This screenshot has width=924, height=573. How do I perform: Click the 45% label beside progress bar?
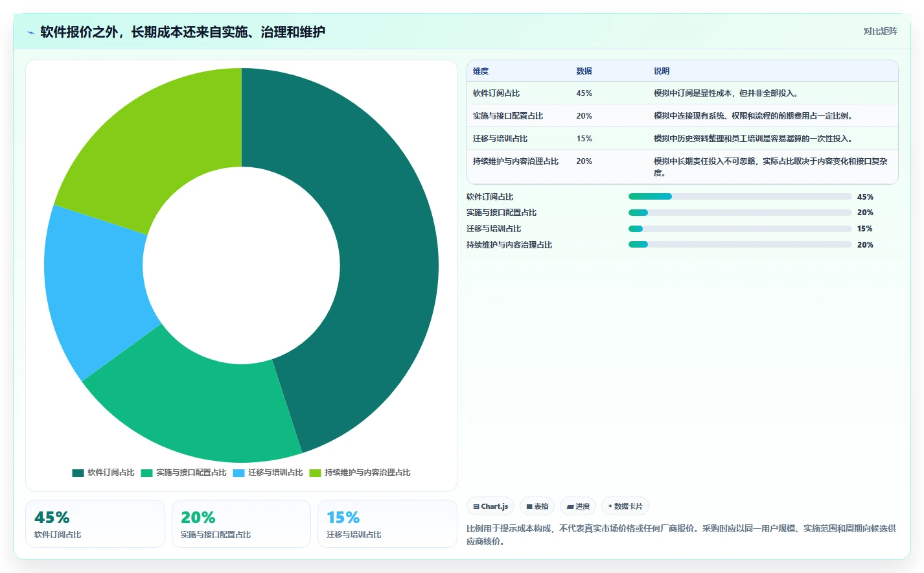(865, 197)
